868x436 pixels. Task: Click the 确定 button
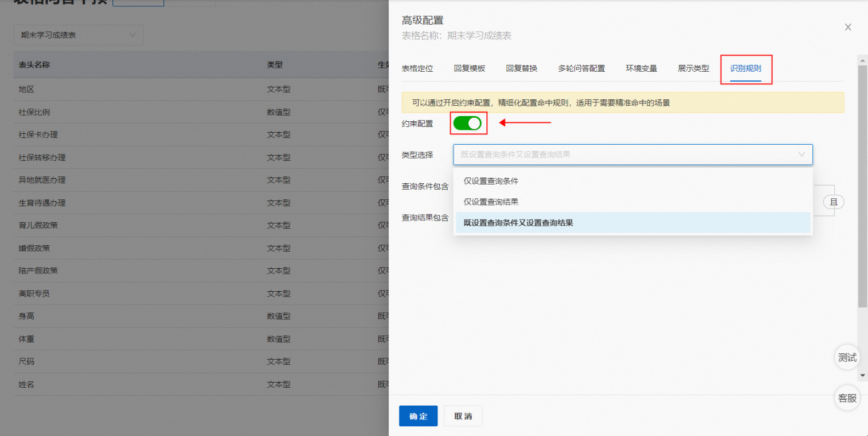pos(418,416)
